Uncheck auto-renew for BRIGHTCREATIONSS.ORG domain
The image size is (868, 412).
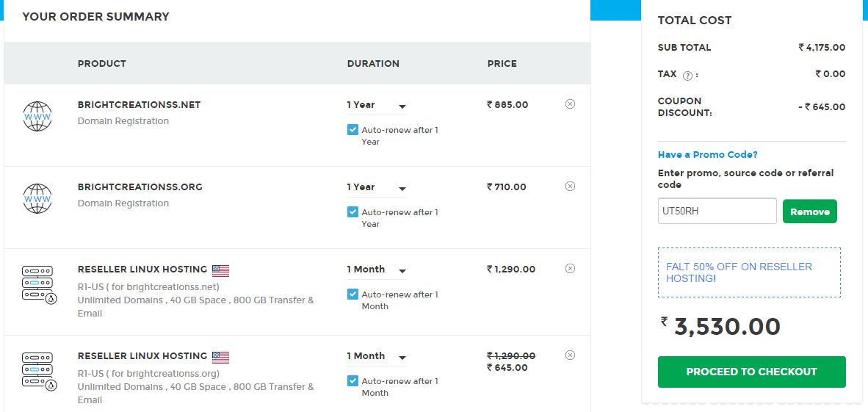click(352, 212)
